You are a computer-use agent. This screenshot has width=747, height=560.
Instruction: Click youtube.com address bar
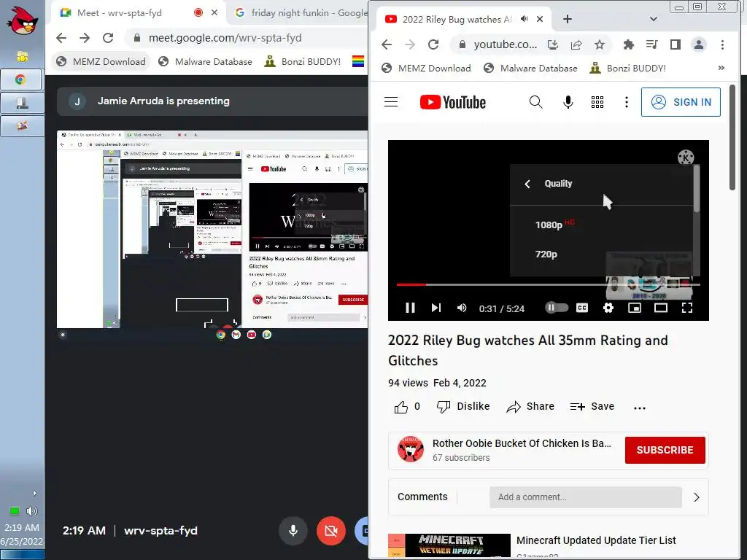pos(505,44)
